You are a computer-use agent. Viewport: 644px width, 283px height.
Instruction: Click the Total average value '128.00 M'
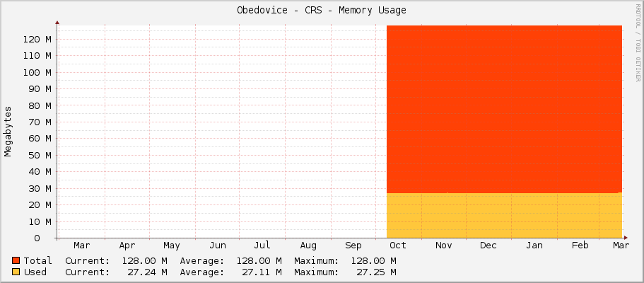259,261
